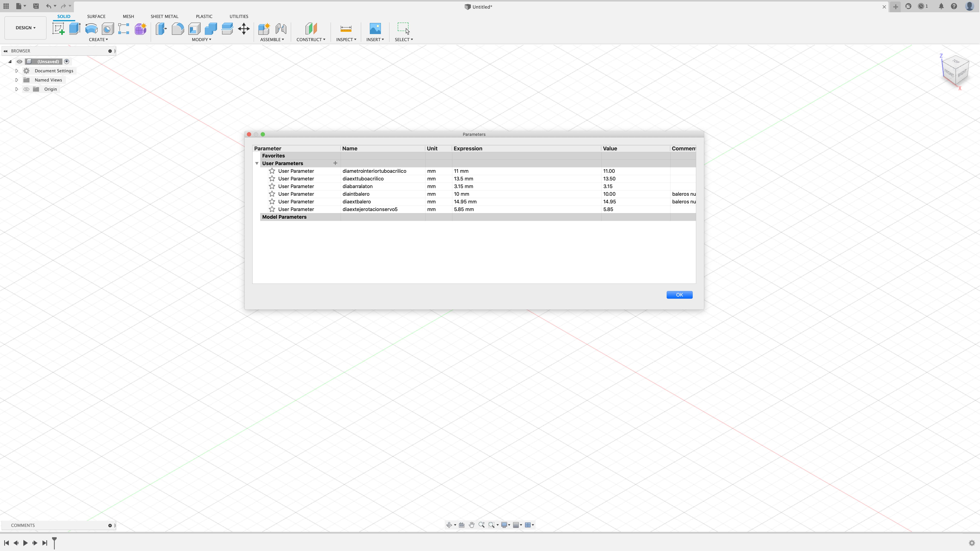
Task: Switch to the SHEET METAL tab
Action: pos(164,16)
